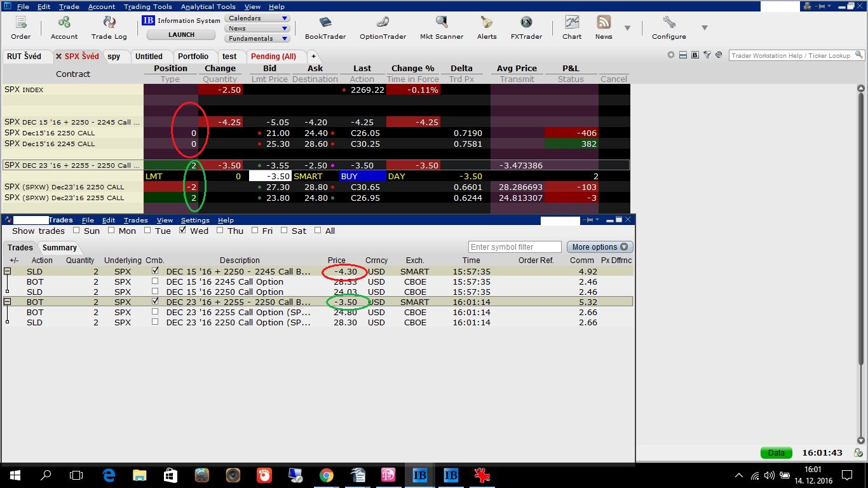Click the split-rows layout icon
The width and height of the screenshot is (868, 488).
coord(683,55)
